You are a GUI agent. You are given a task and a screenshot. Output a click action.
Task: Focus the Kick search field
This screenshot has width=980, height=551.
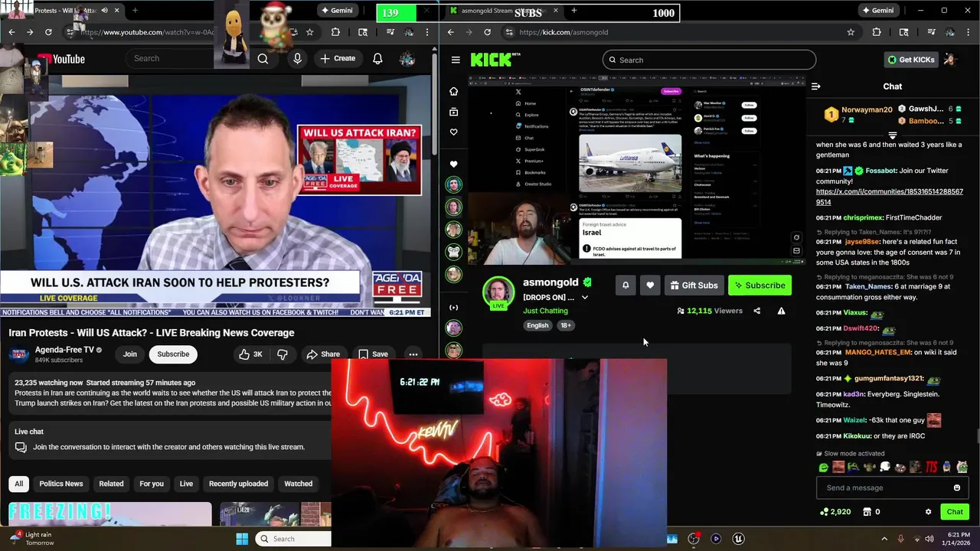click(709, 60)
